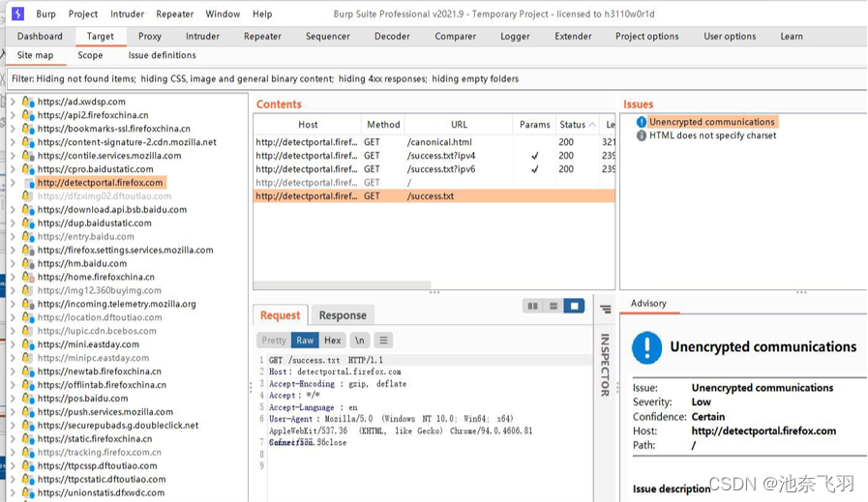Select stacked rows layout view icon
Viewport: 868px width, 502px height.
tap(553, 306)
